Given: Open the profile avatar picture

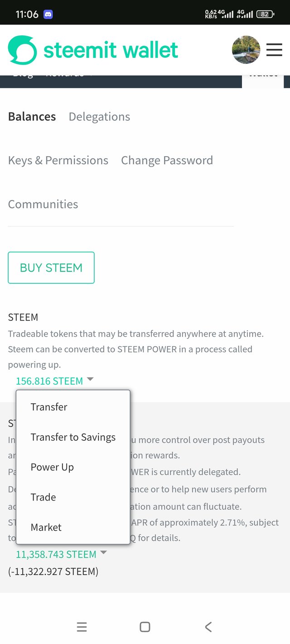Looking at the screenshot, I should click(246, 50).
